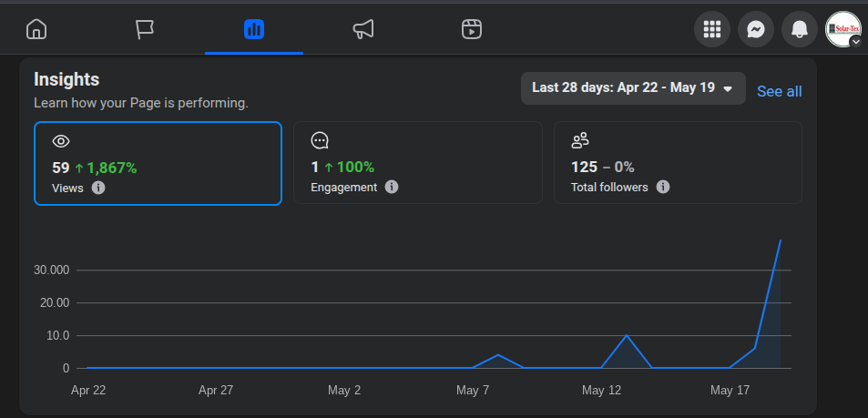Select the Insights bar chart tab

point(254,29)
